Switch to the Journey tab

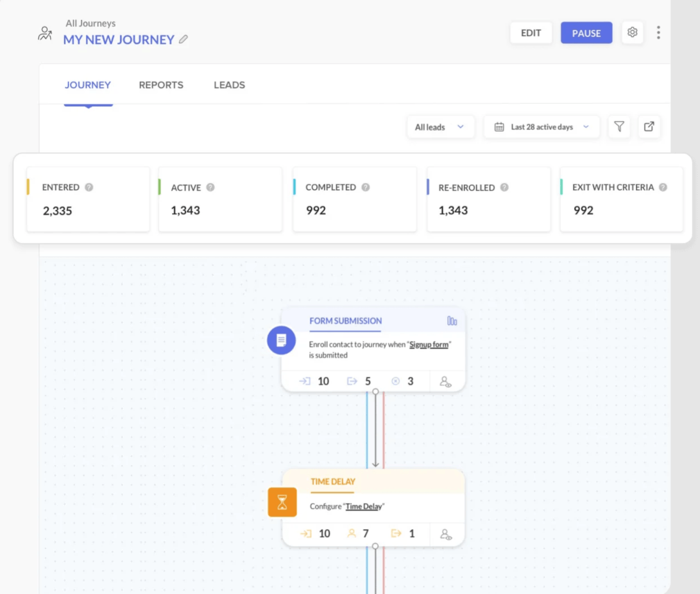point(88,85)
